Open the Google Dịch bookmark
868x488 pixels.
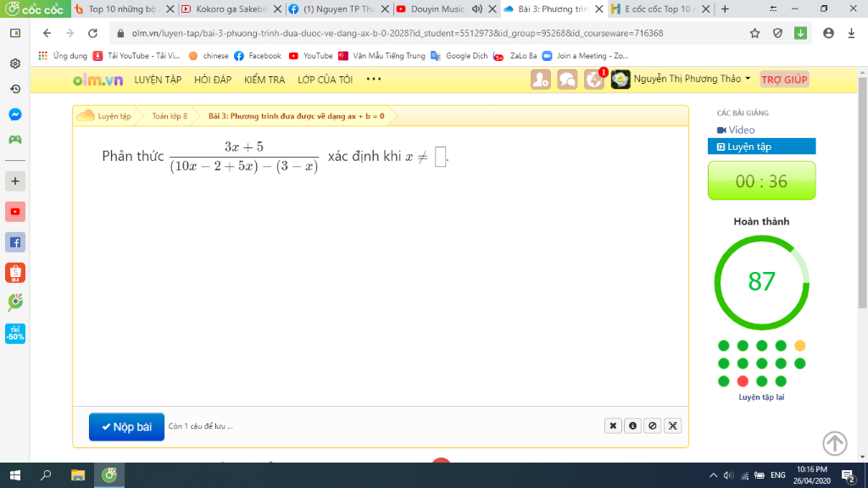click(x=459, y=56)
